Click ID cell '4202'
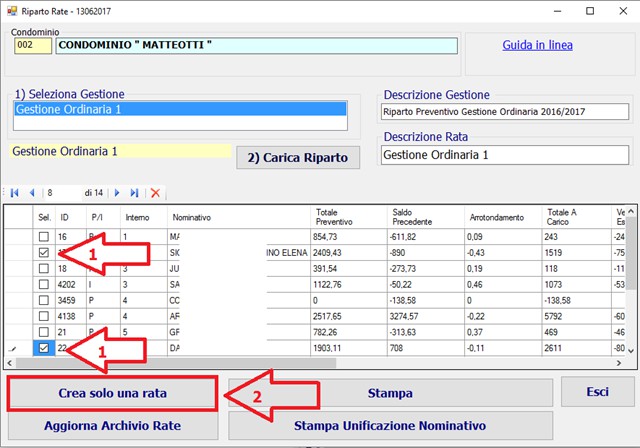640x448 pixels. [71, 284]
